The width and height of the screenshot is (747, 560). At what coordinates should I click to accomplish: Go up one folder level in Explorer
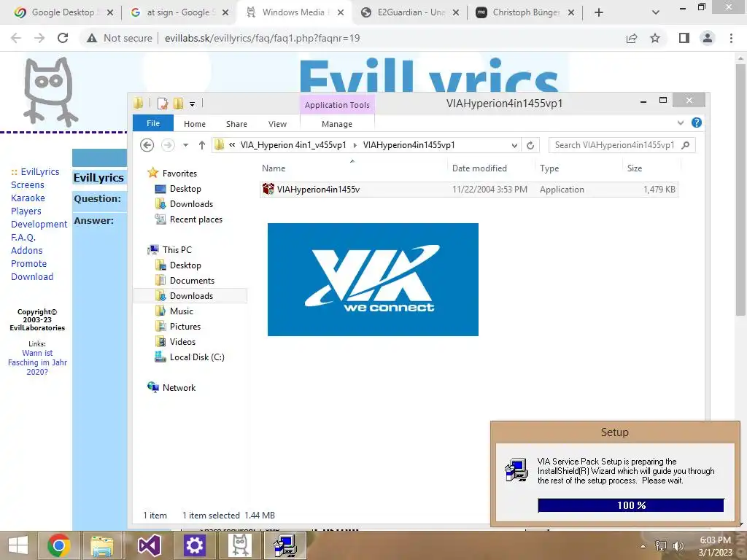click(x=202, y=145)
